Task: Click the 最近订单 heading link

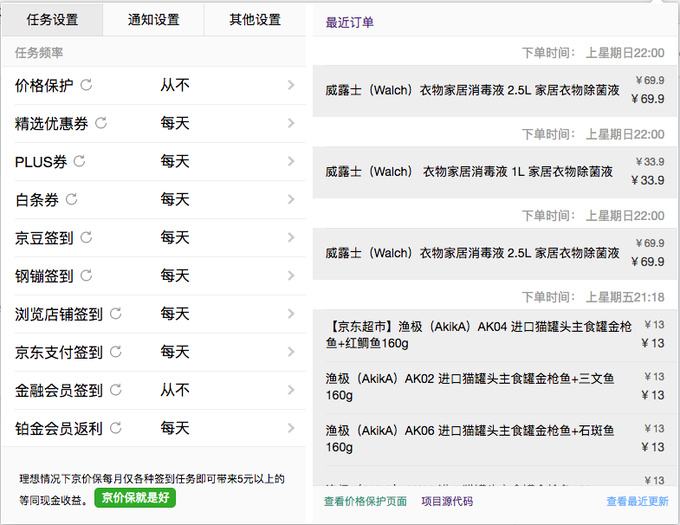Action: pos(350,23)
